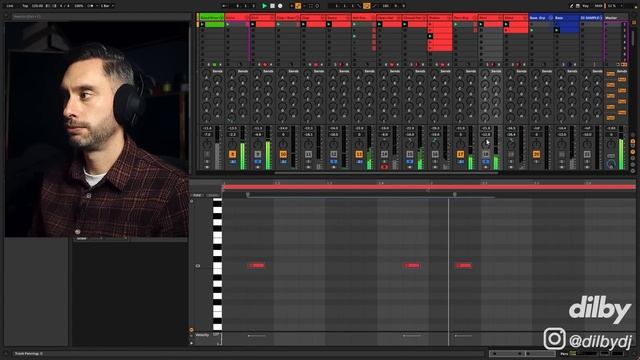Screen dimensions: 640x360
Task: Click the back arrow left of the position display
Action: tap(224, 6)
